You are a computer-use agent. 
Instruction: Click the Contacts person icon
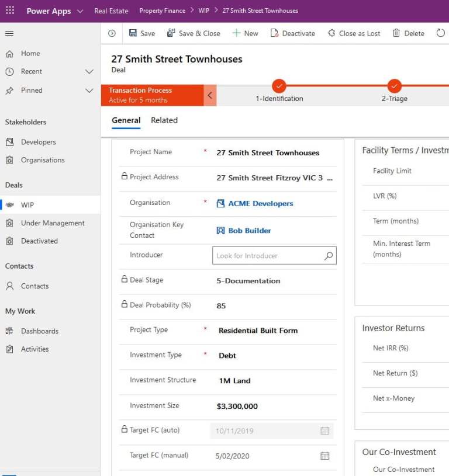10,286
